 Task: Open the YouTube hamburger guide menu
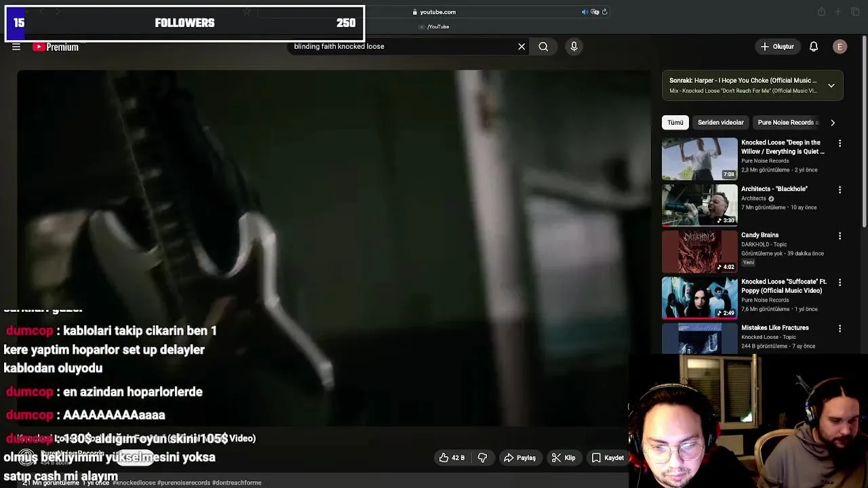[x=16, y=47]
